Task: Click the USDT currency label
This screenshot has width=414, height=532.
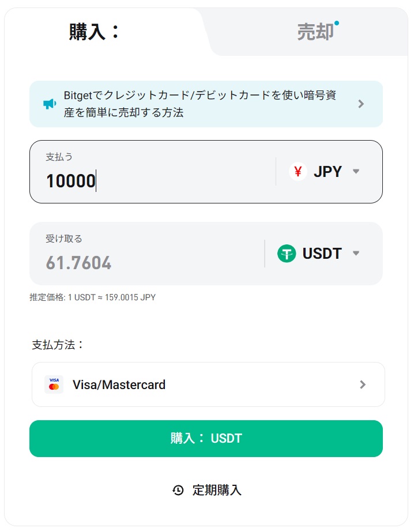Action: pyautogui.click(x=322, y=254)
